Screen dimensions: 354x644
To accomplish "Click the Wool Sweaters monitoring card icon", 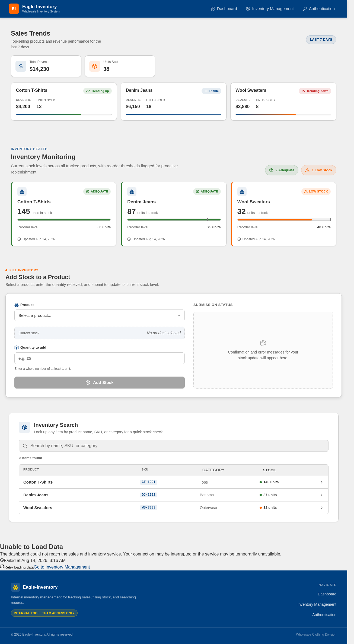I will point(242,192).
